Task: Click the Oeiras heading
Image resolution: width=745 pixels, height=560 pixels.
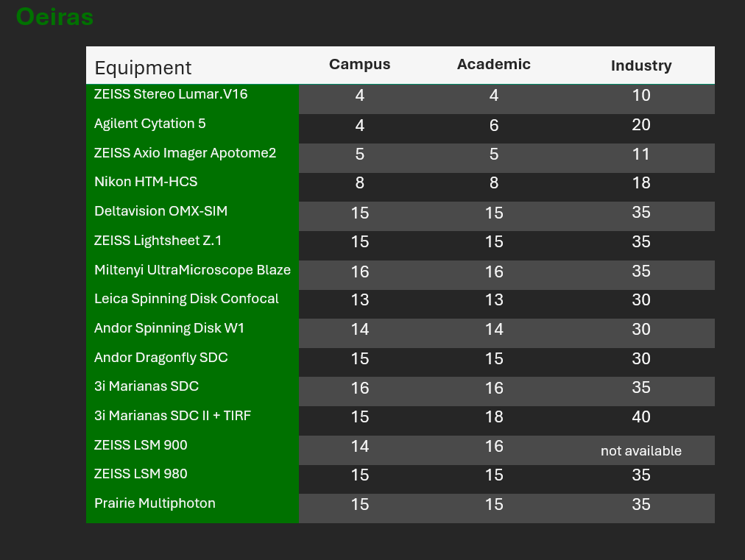Action: (54, 17)
